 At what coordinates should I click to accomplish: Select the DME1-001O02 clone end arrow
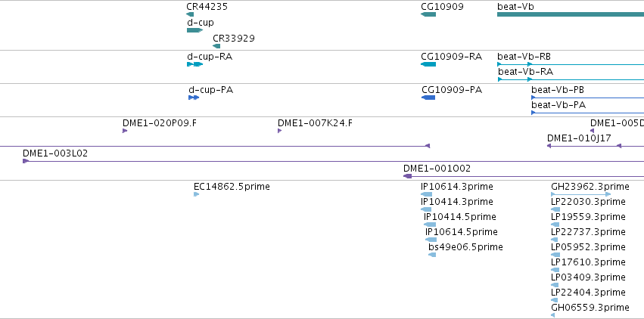(407, 176)
